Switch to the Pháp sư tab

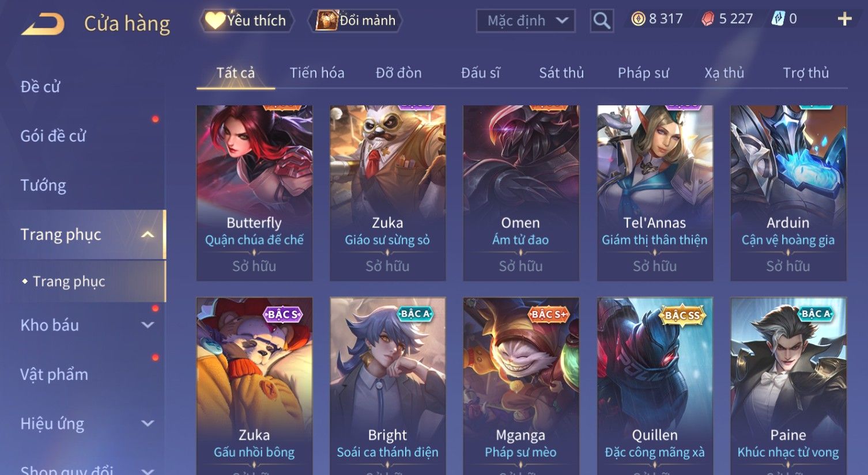[x=643, y=73]
